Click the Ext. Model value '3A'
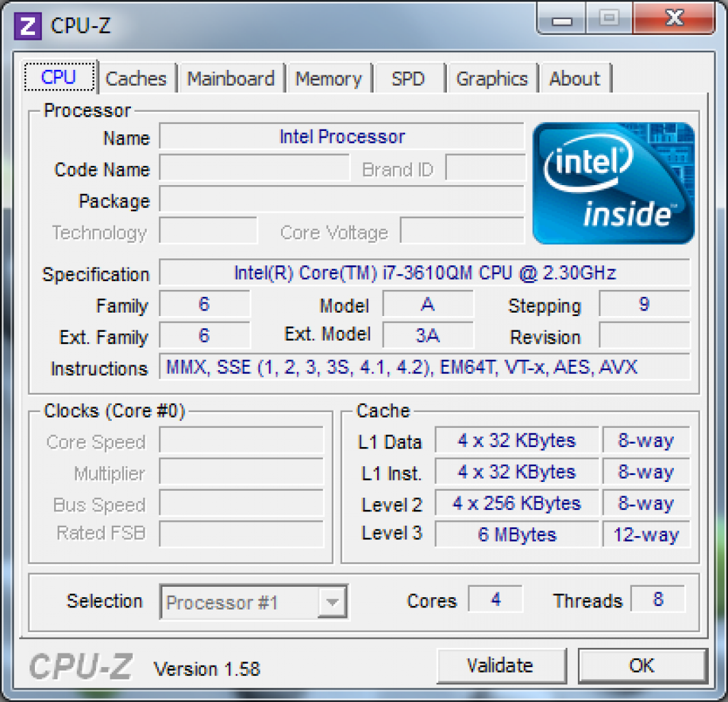This screenshot has width=728, height=702. [x=428, y=335]
